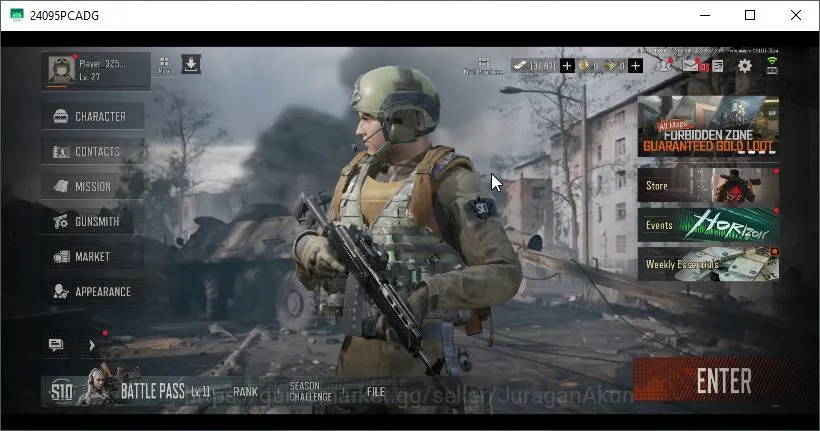Go to the RANK tab

point(245,392)
